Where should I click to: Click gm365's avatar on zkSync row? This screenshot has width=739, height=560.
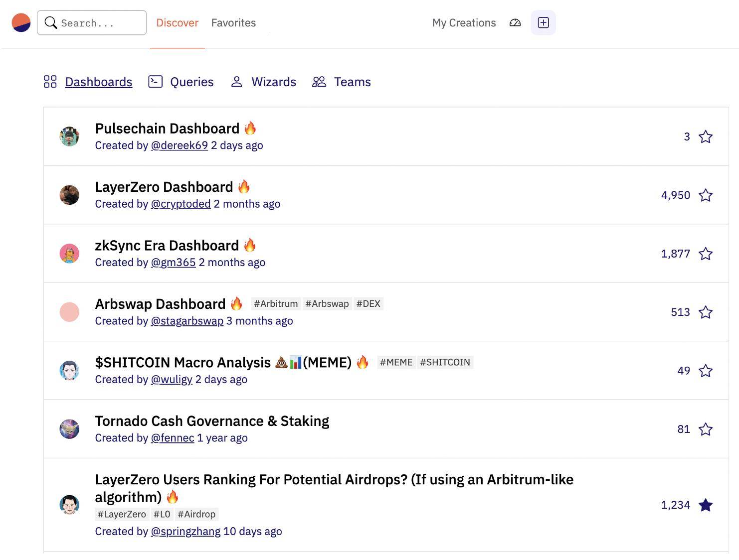[x=69, y=254]
